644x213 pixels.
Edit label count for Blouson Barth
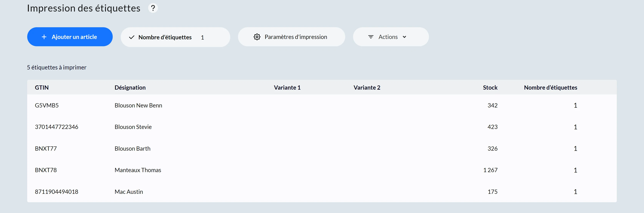pyautogui.click(x=575, y=149)
